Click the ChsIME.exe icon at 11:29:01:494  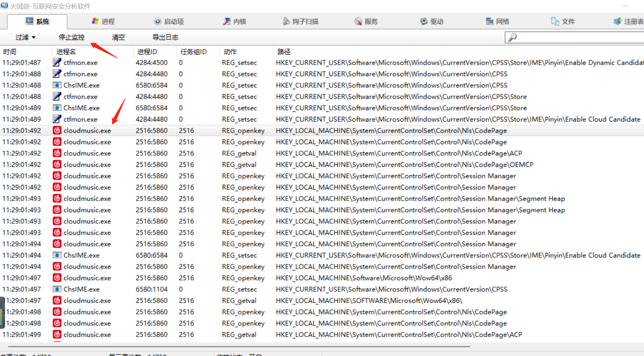point(57,255)
